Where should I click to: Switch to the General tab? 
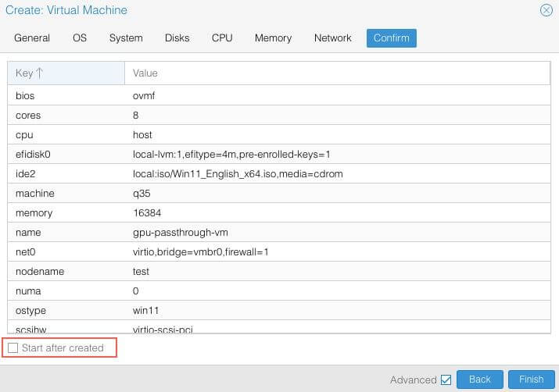(x=32, y=38)
